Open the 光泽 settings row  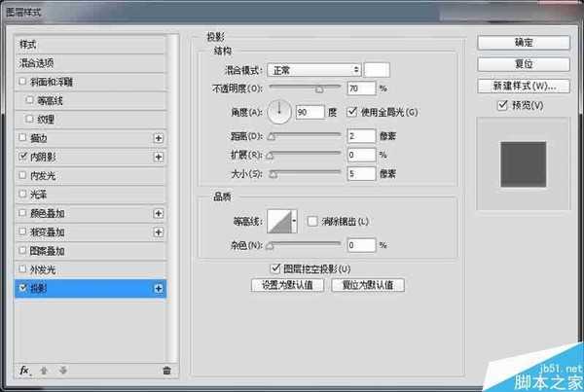tap(91, 195)
